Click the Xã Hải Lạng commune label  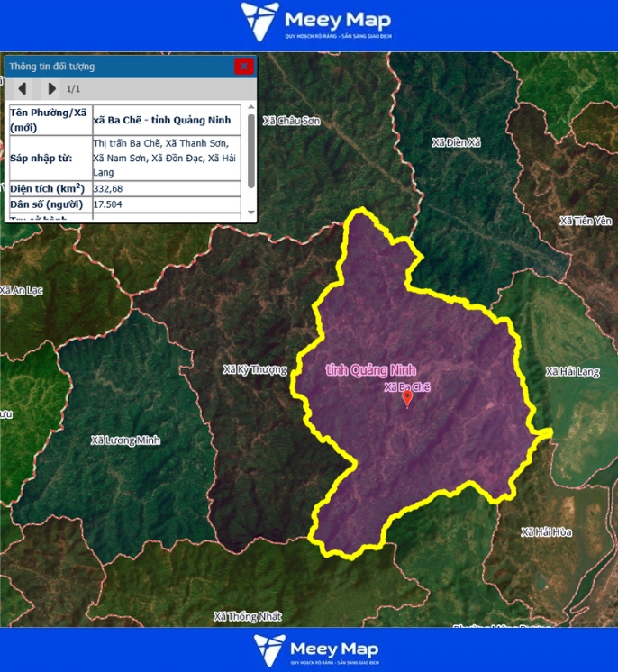pyautogui.click(x=572, y=371)
